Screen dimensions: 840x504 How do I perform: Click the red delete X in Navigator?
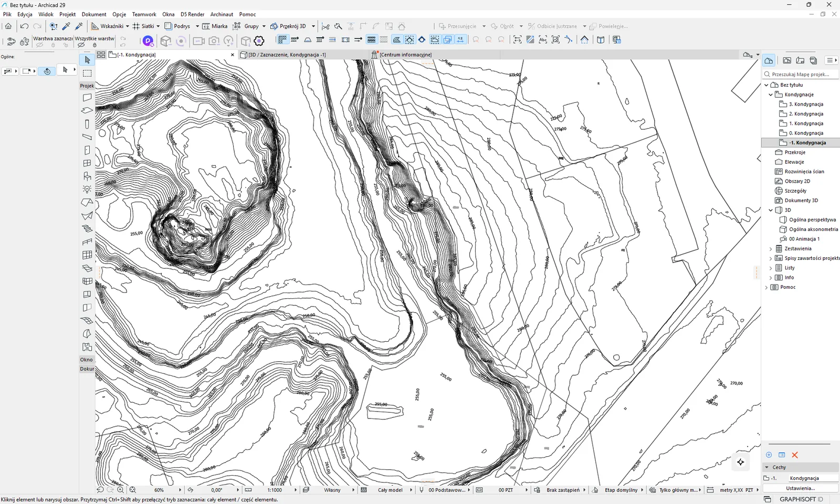(x=795, y=455)
